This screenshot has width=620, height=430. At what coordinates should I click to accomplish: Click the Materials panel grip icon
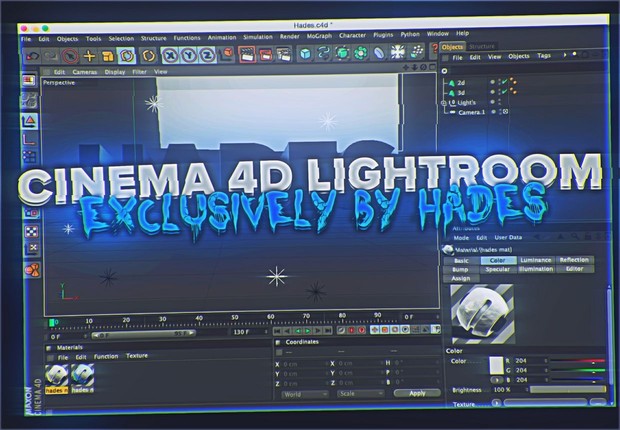click(x=49, y=348)
